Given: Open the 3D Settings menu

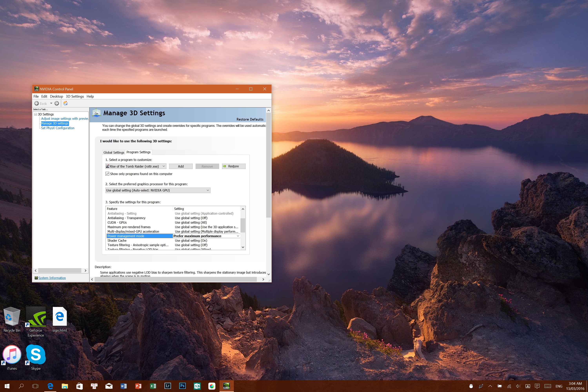Looking at the screenshot, I should (x=75, y=96).
